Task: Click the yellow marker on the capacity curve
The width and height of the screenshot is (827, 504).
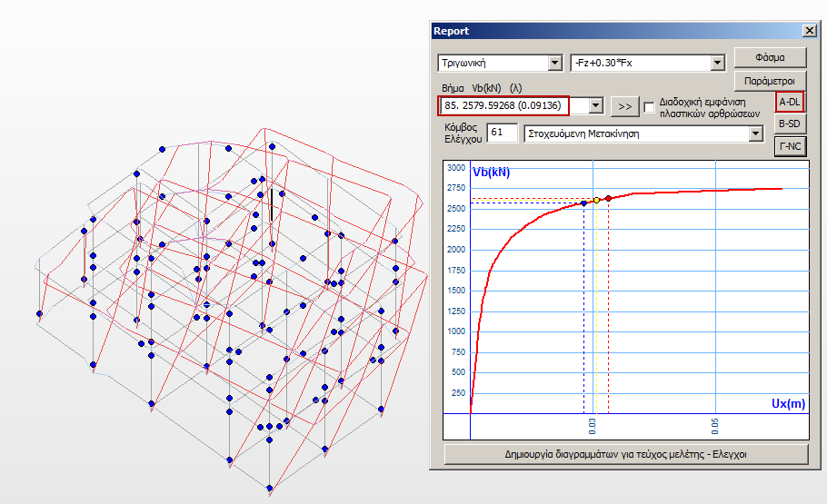Action: (x=596, y=201)
